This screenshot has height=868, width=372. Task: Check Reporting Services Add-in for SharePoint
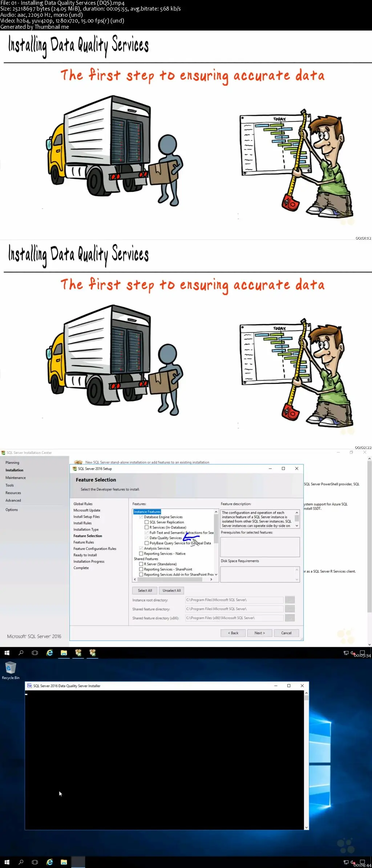pyautogui.click(x=141, y=575)
